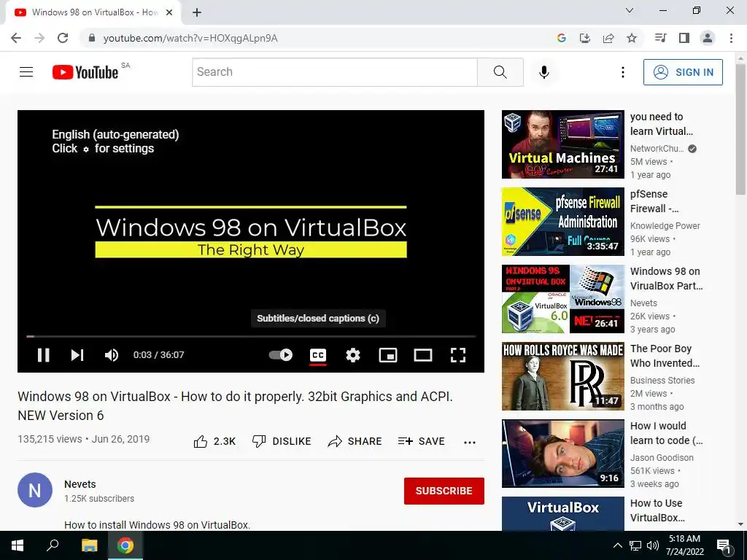The image size is (747, 560).
Task: Open Virtual Machines video thumbnail
Action: click(x=562, y=144)
